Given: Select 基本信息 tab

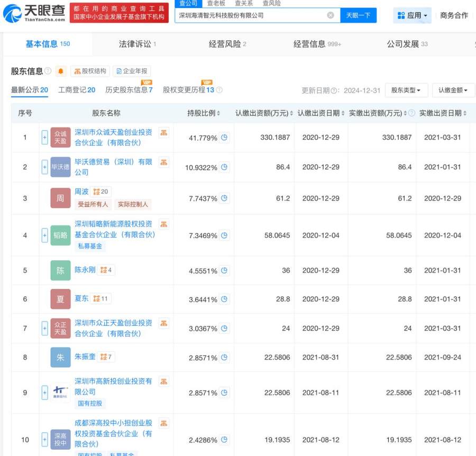Looking at the screenshot, I should point(48,44).
